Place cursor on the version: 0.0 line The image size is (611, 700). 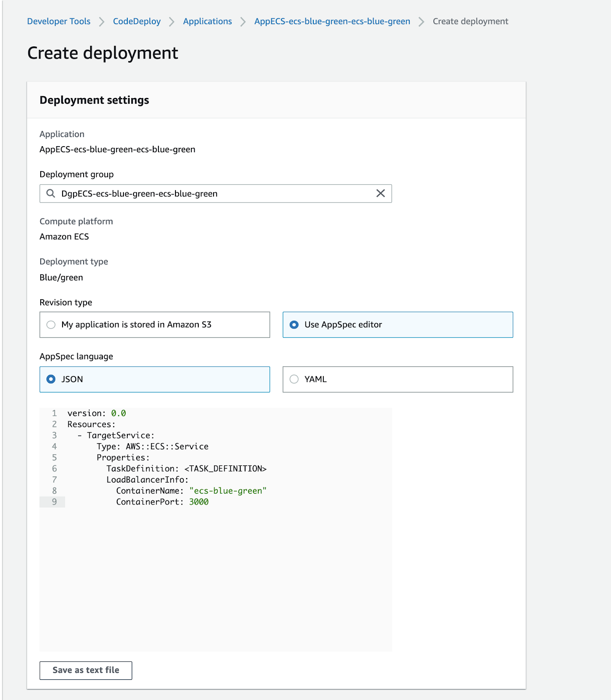(x=97, y=413)
